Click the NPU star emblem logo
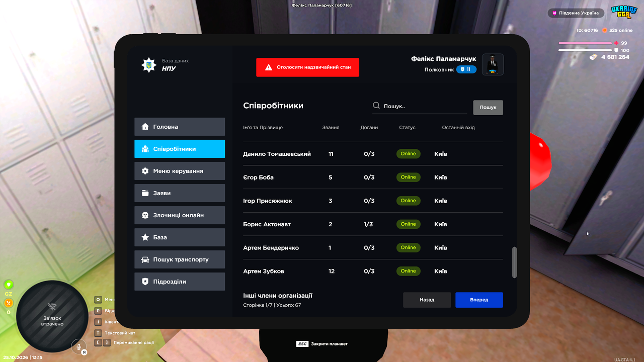The width and height of the screenshot is (644, 362). click(149, 65)
